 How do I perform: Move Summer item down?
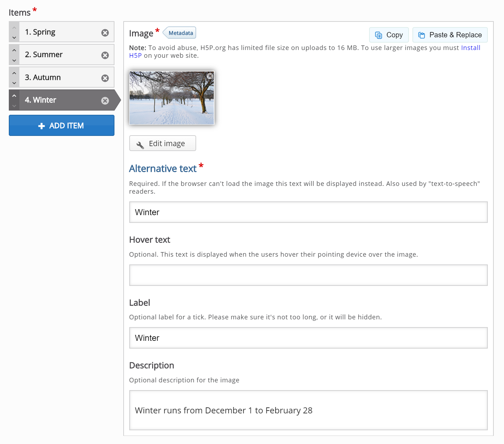point(14,60)
